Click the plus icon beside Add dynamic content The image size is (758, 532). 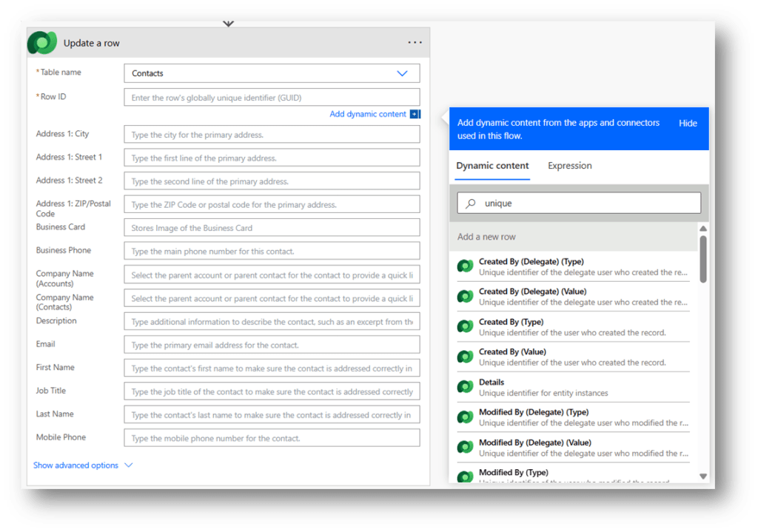point(415,114)
